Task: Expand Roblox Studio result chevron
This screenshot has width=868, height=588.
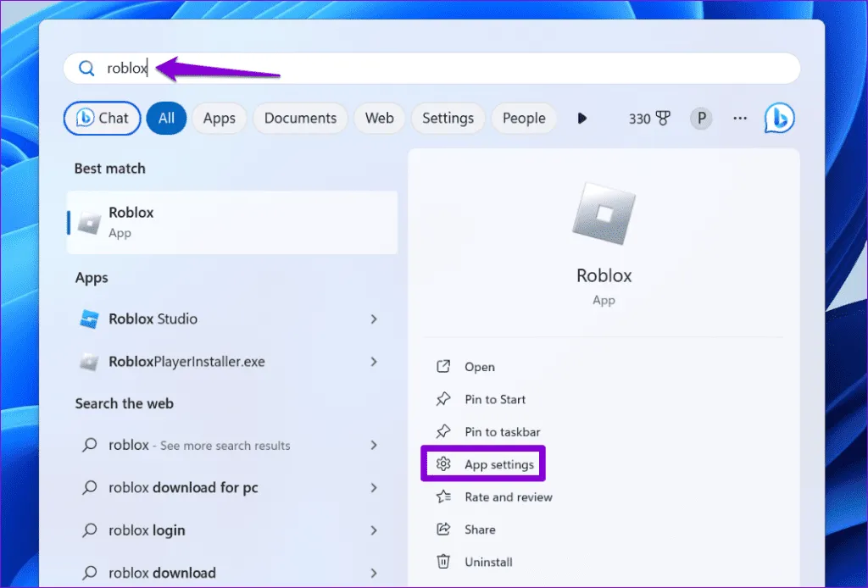Action: [x=374, y=319]
